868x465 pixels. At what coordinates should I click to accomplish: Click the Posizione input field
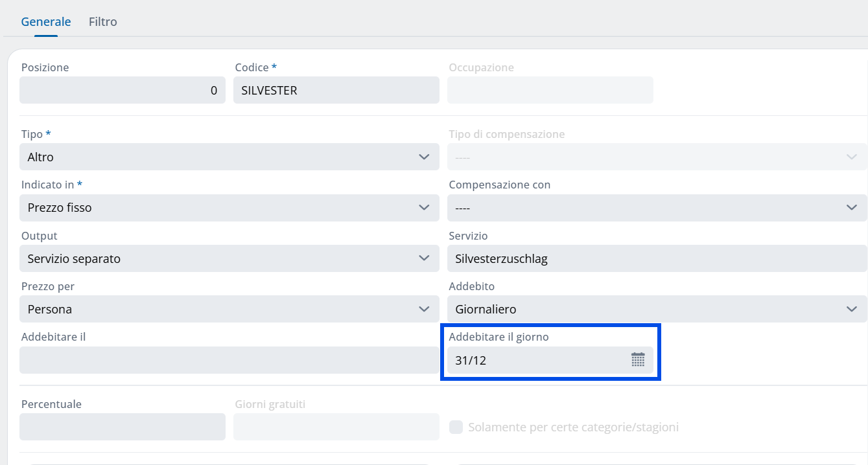[x=122, y=90]
